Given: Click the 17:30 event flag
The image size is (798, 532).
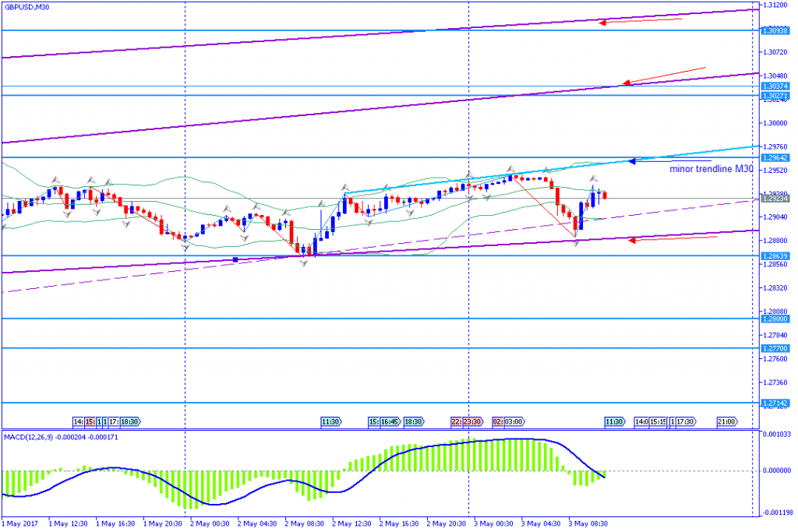Looking at the screenshot, I should [685, 421].
